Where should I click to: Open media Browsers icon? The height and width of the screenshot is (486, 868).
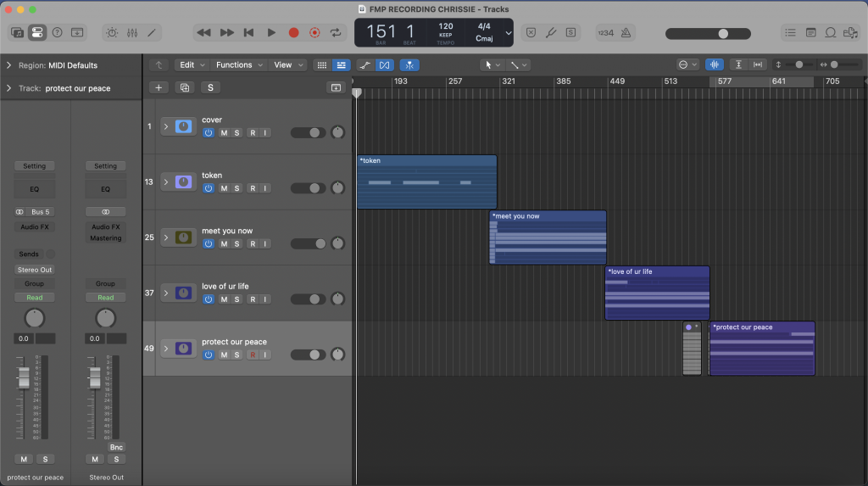coord(850,33)
